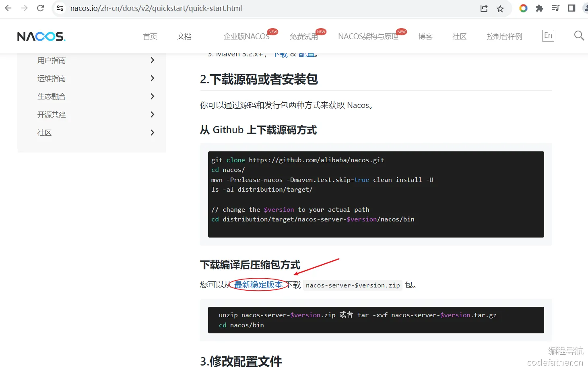Open 博客 in the top navigation
Screen dimensions: 588x372
tap(425, 37)
